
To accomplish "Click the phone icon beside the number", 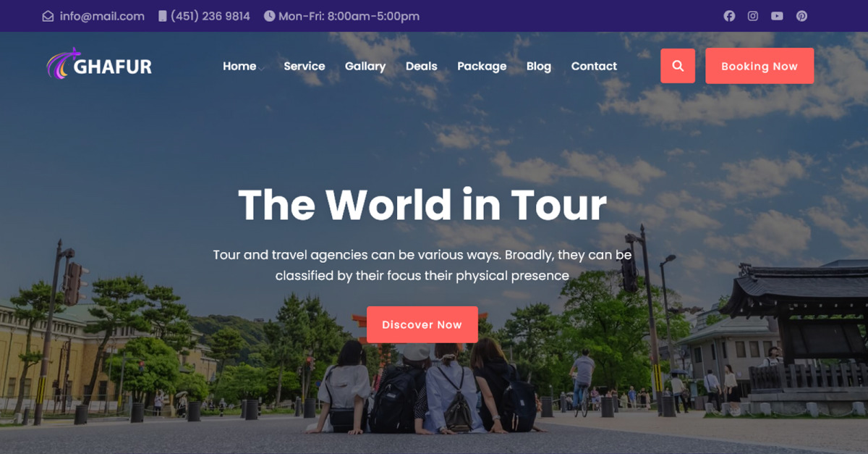I will tap(162, 16).
